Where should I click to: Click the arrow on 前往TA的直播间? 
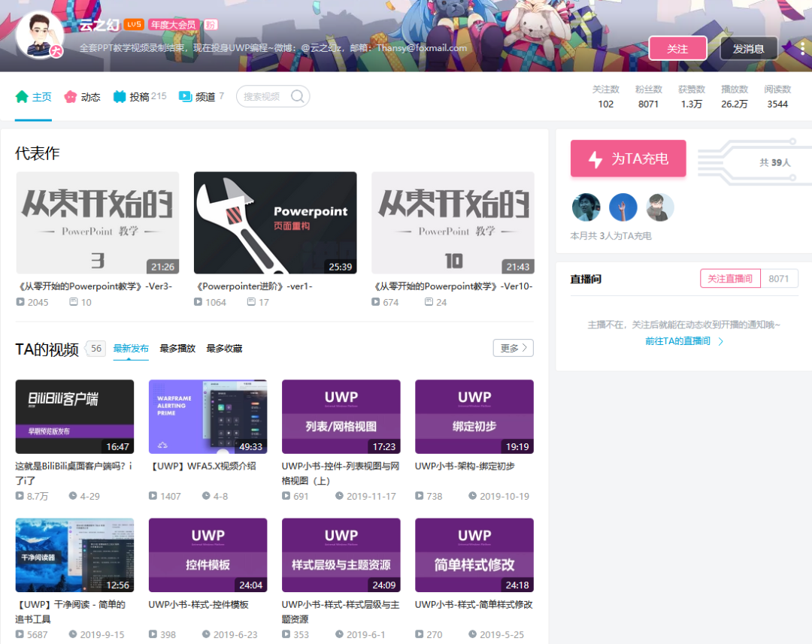[721, 340]
